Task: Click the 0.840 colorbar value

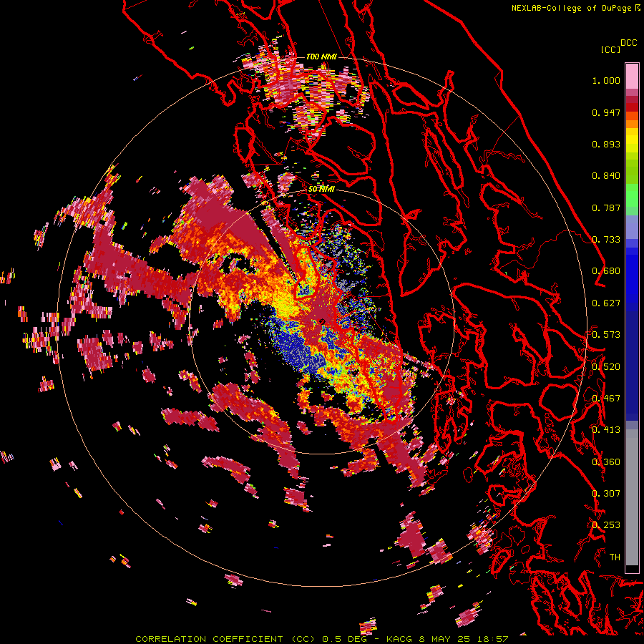Action: [606, 176]
